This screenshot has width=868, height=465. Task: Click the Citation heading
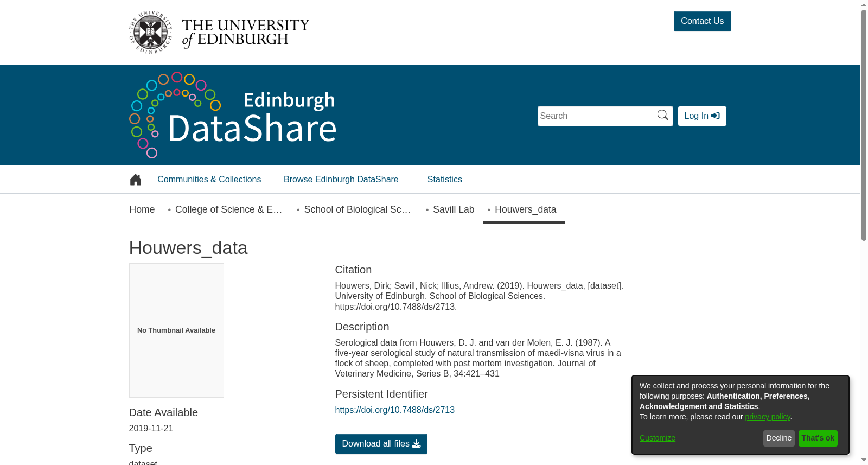[x=353, y=270]
